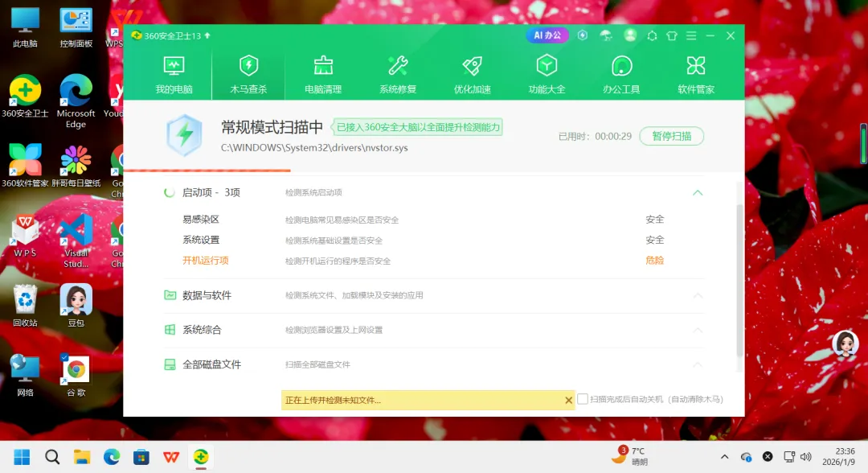The height and width of the screenshot is (473, 868).
Task: Open 回收站 recycle bin
Action: coord(25,305)
